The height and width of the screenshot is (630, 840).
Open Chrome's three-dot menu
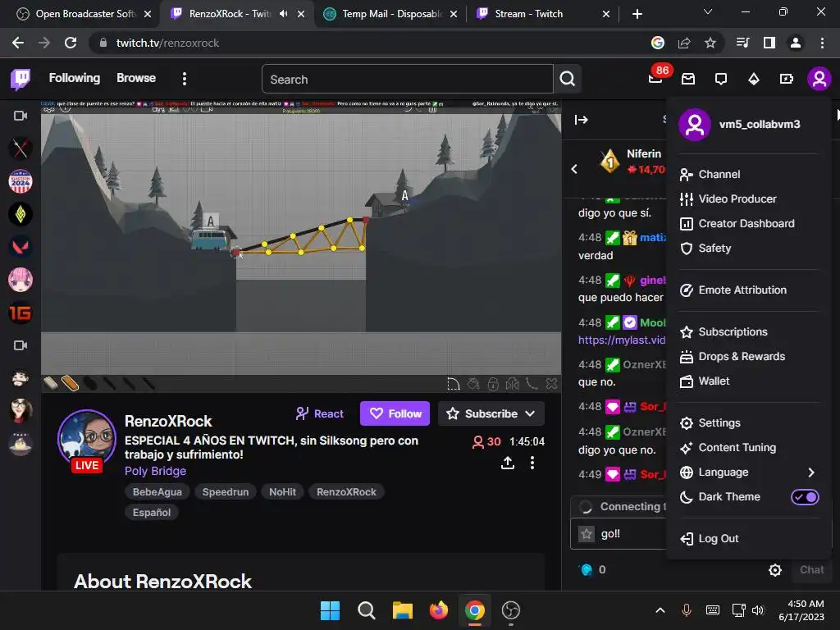(822, 43)
